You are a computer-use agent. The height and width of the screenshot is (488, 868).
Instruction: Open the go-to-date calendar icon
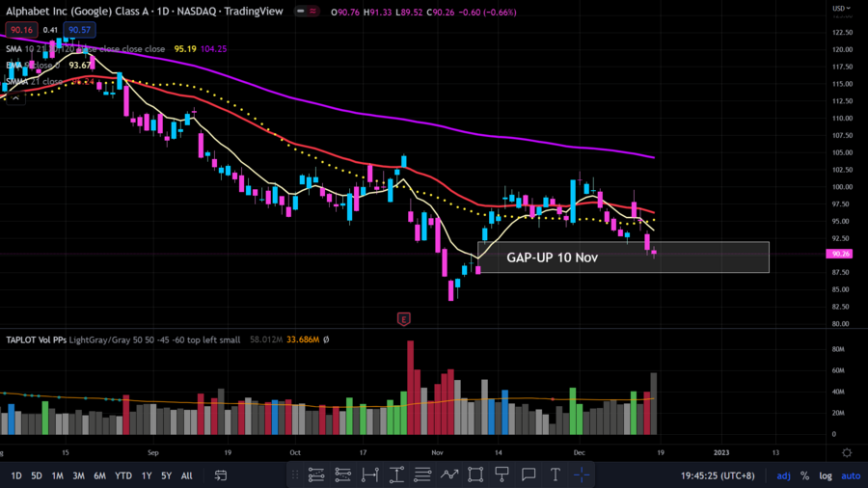coord(220,475)
